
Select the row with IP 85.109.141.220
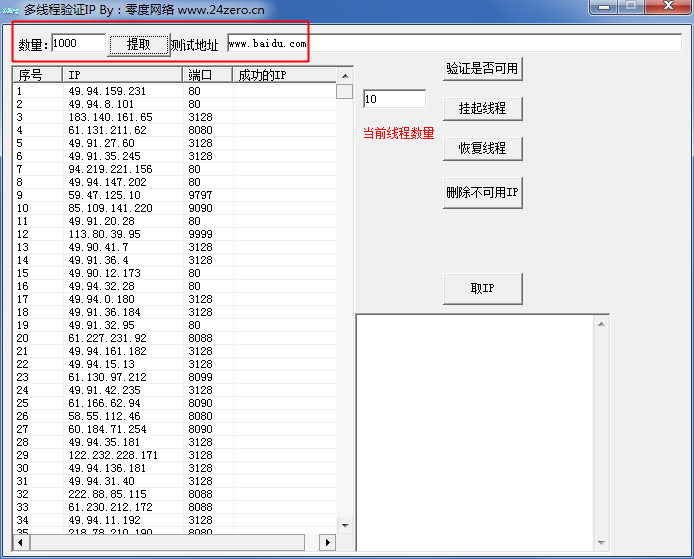point(174,208)
